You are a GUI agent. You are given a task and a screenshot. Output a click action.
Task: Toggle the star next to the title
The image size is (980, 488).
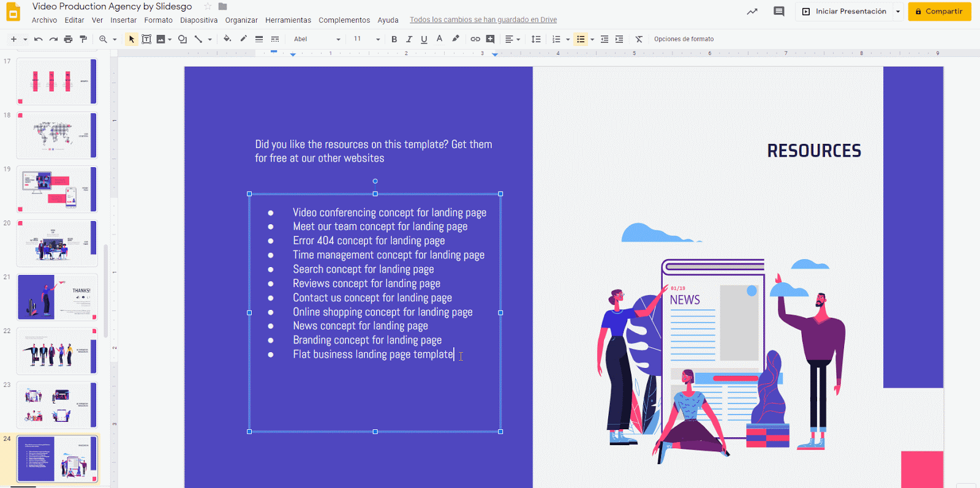(x=208, y=6)
